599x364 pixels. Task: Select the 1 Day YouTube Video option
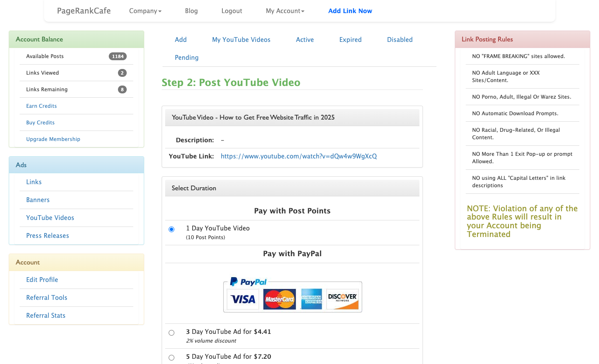click(171, 229)
